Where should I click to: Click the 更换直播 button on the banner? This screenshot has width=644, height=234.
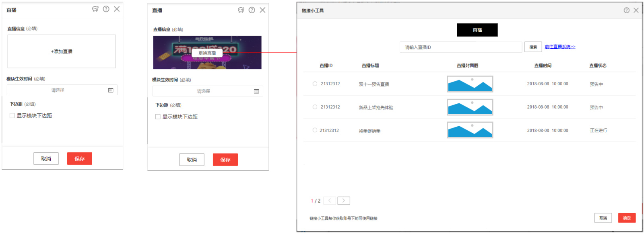[207, 53]
